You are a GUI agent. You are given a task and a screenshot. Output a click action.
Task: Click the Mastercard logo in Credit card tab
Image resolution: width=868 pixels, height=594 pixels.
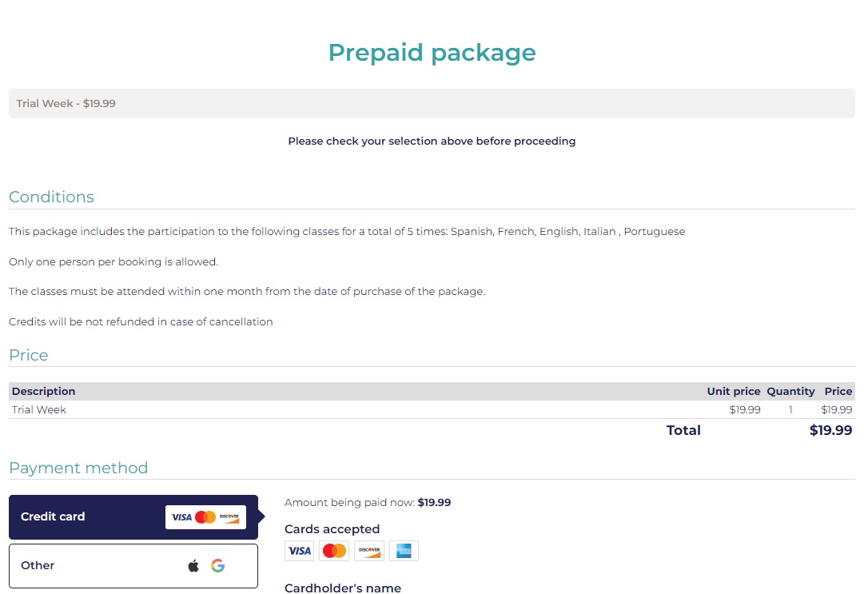(205, 517)
